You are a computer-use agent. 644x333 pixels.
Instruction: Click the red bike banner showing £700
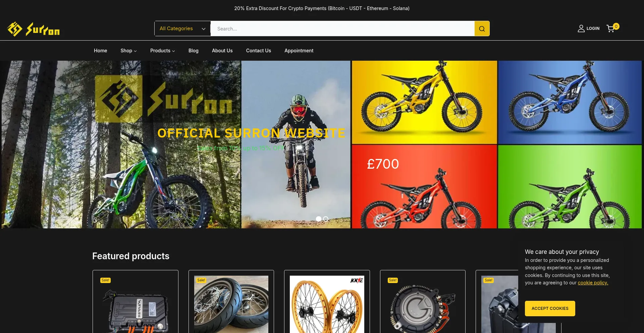(x=424, y=186)
